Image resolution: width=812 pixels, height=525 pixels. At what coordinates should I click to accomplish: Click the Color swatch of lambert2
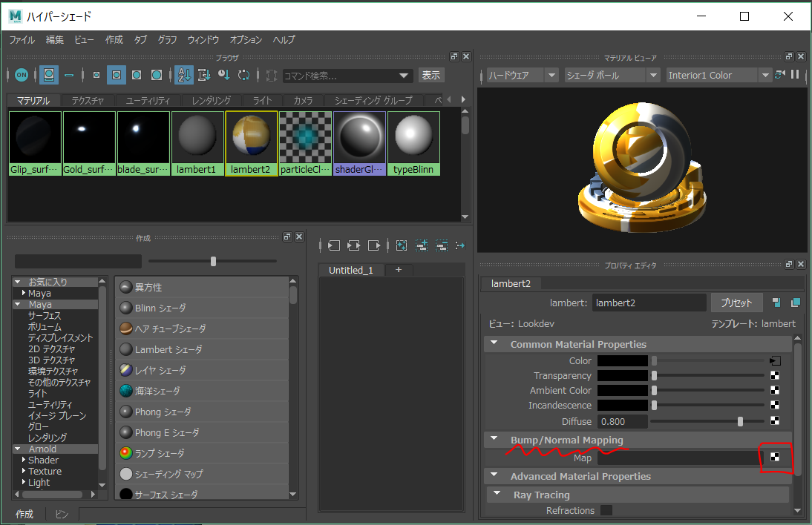(623, 360)
